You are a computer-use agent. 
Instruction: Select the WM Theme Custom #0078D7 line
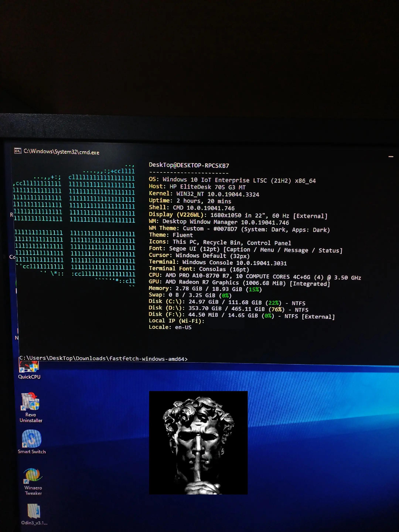click(x=239, y=229)
